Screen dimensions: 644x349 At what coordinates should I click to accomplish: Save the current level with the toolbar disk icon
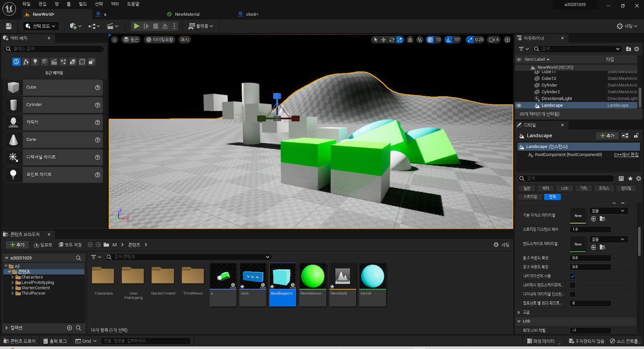coord(8,26)
